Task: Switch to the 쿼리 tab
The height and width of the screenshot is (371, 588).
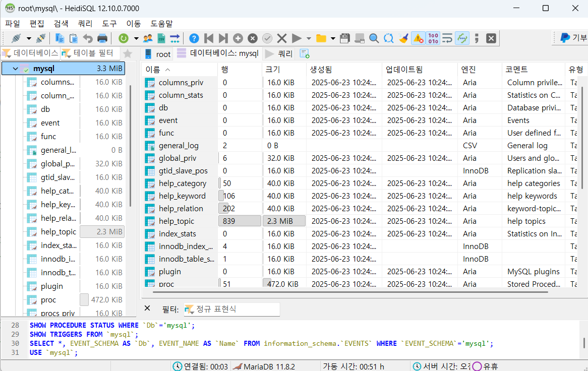Action: 279,54
